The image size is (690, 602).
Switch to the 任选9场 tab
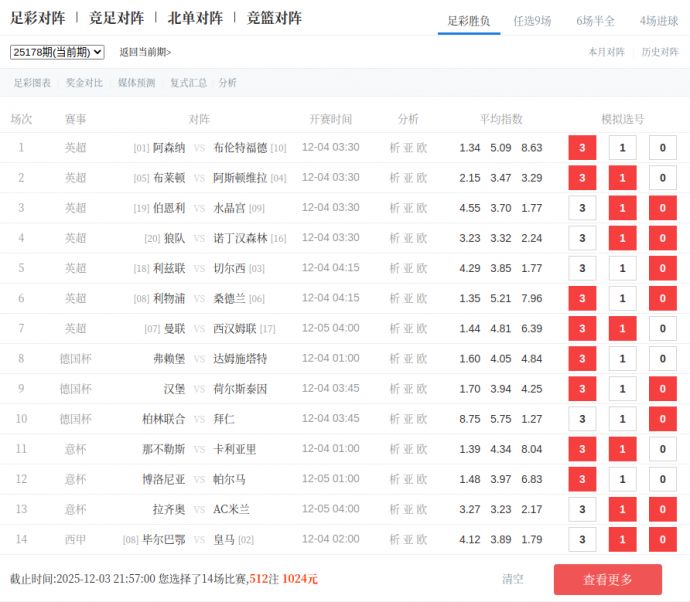532,20
